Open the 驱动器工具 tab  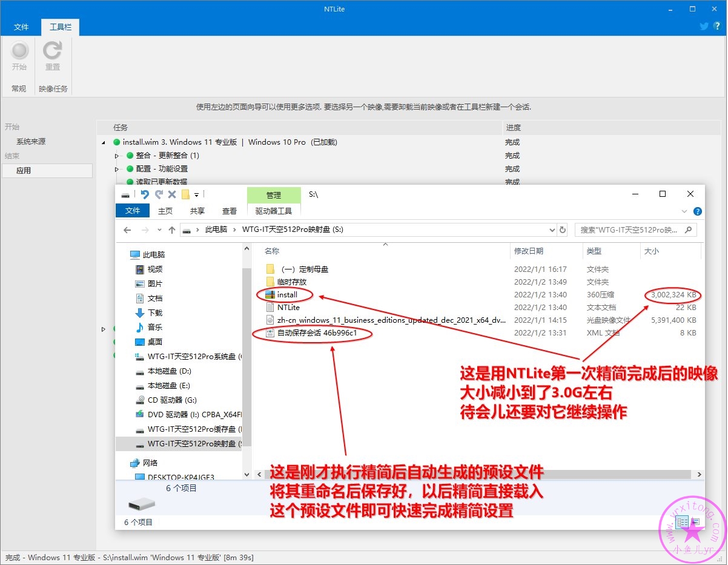274,211
